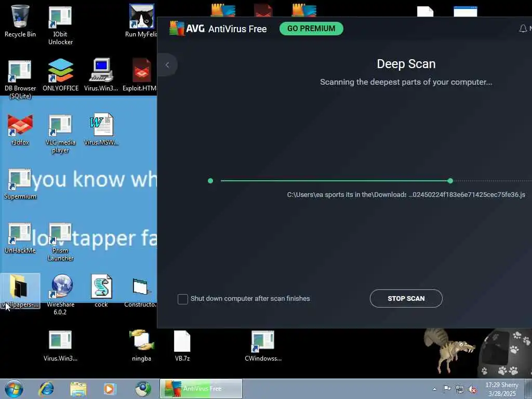The height and width of the screenshot is (399, 532).
Task: Click the scanned file path text
Action: [x=406, y=195]
